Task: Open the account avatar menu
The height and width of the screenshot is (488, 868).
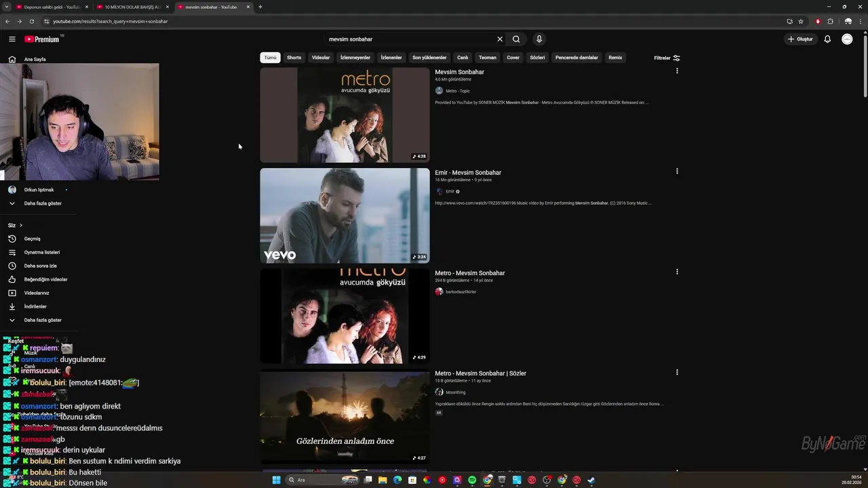Action: 847,39
